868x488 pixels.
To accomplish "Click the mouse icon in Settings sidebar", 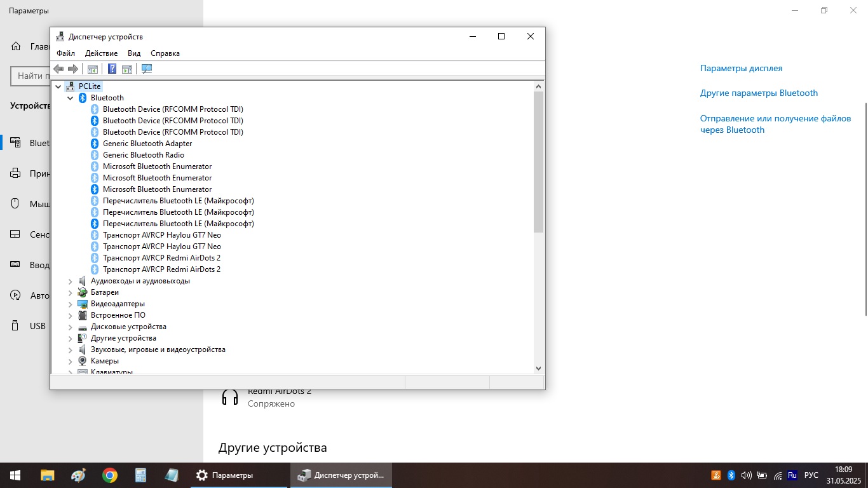I will click(16, 204).
